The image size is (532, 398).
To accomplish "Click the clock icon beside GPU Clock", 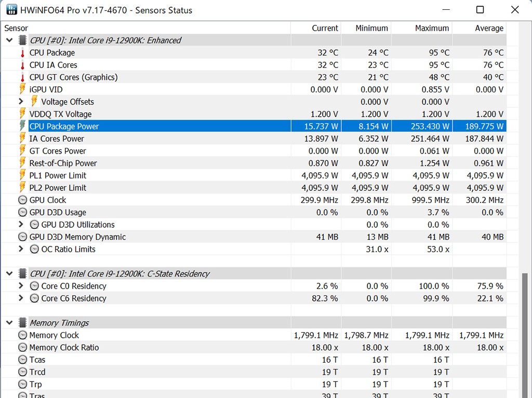I will [x=22, y=200].
